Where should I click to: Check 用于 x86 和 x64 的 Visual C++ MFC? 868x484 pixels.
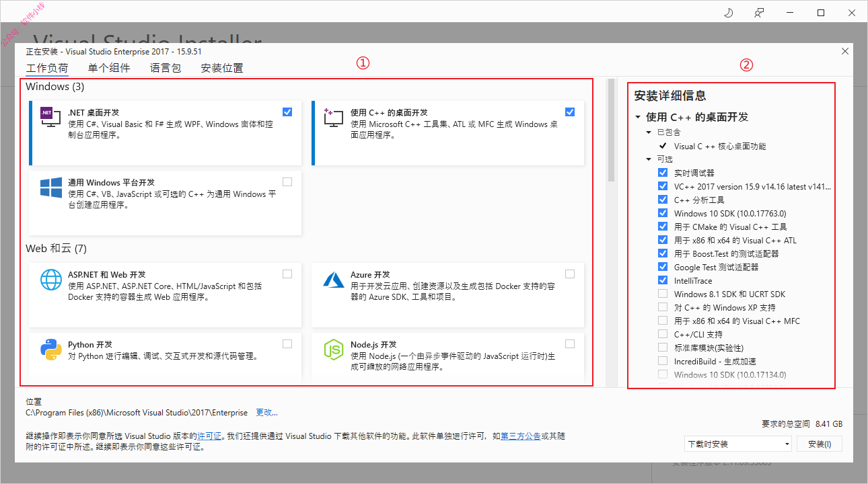tap(663, 321)
